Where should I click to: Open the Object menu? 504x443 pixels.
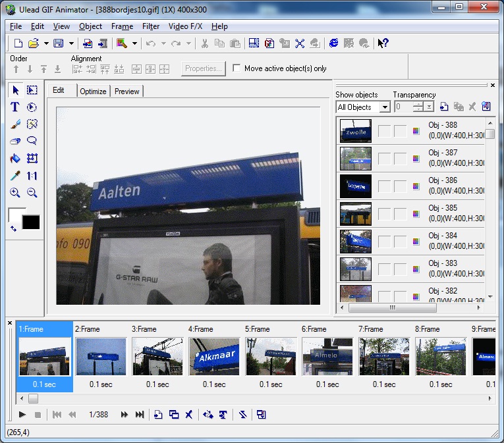click(x=90, y=26)
